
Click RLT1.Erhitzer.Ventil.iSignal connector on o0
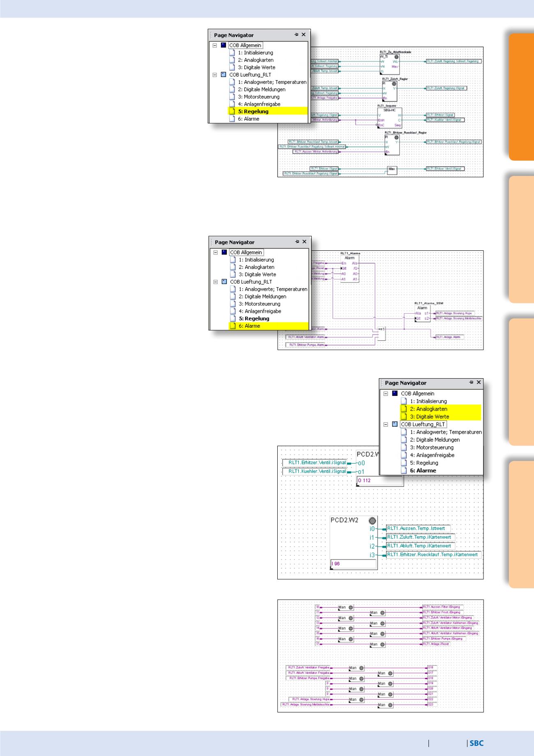tap(315, 463)
